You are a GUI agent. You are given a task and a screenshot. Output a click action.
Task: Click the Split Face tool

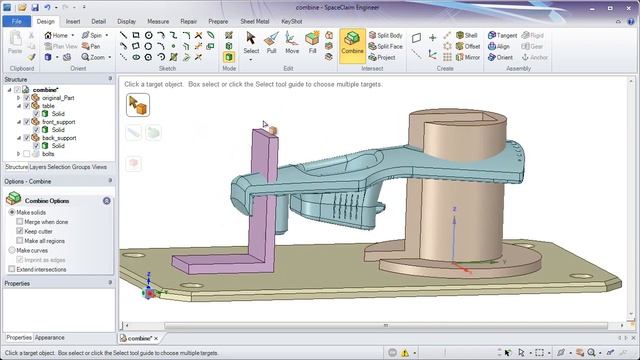[386, 46]
